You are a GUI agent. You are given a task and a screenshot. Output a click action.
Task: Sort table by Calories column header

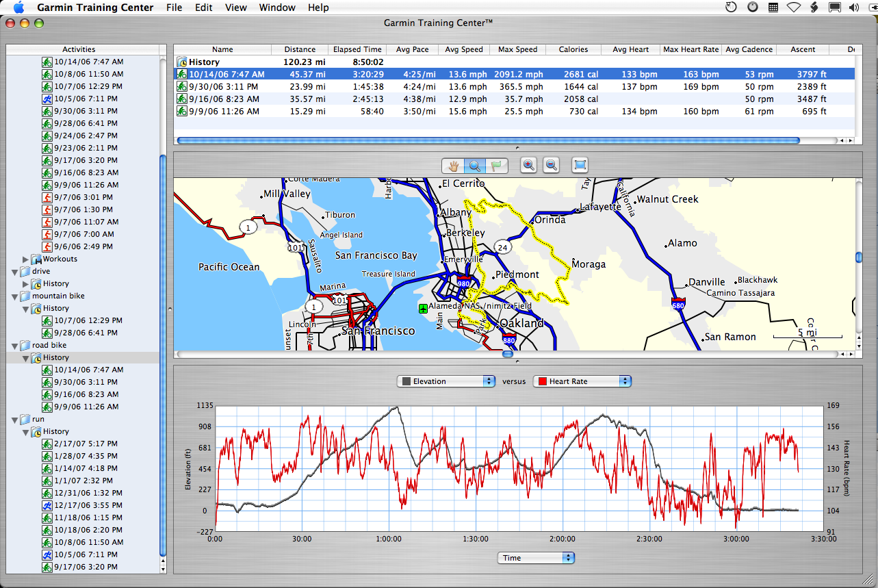tap(573, 49)
